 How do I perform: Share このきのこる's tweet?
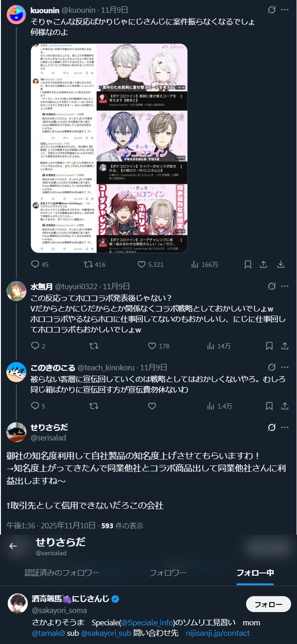point(285,406)
